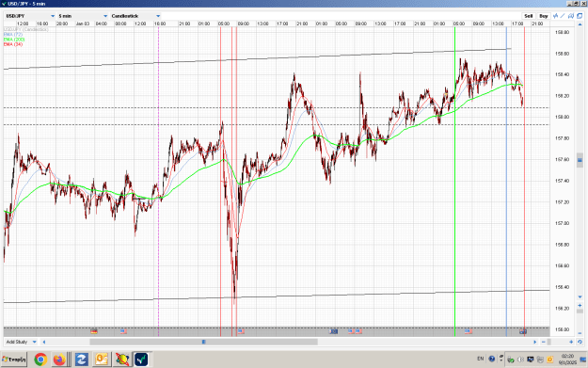The height and width of the screenshot is (368, 588).
Task: Open Outlook from the taskbar
Action: pos(102,360)
